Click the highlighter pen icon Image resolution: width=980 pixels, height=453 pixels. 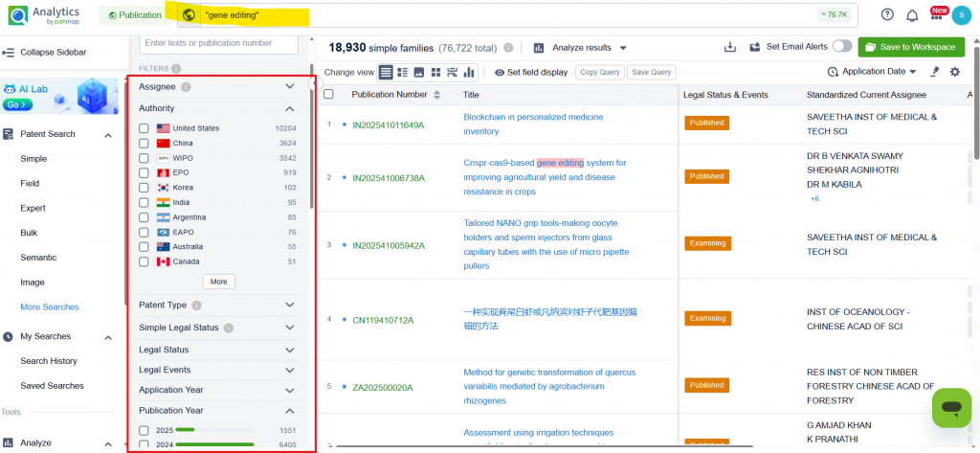click(x=934, y=72)
